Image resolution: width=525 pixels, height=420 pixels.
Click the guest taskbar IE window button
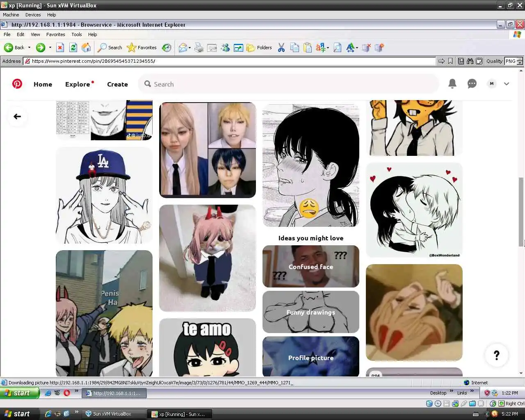pos(114,393)
